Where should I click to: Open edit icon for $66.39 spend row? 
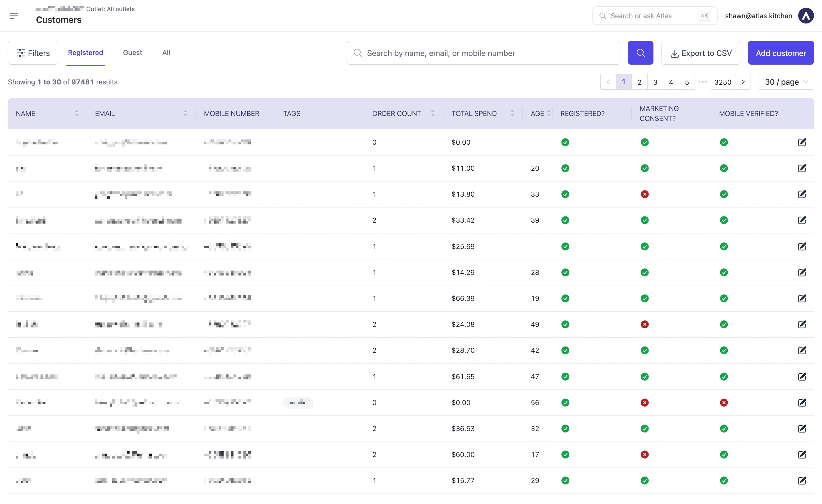pos(802,298)
